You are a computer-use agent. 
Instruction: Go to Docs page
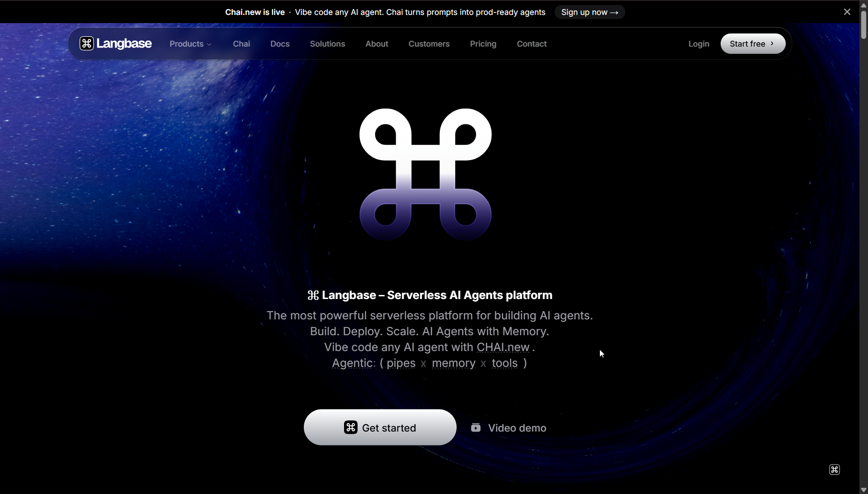pyautogui.click(x=280, y=44)
